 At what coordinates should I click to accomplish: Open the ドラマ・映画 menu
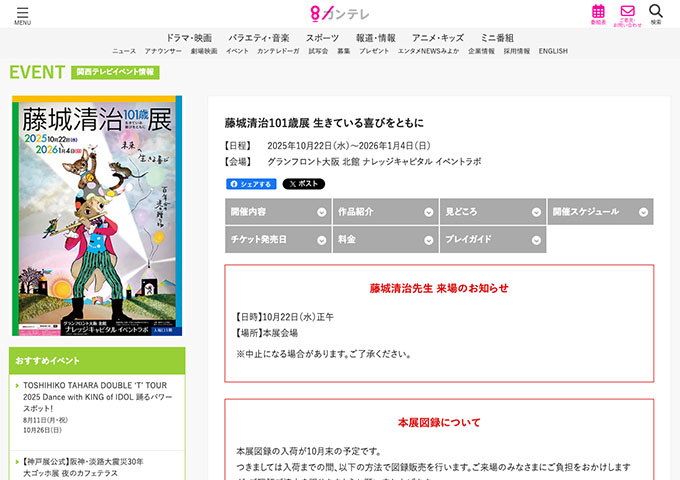189,38
